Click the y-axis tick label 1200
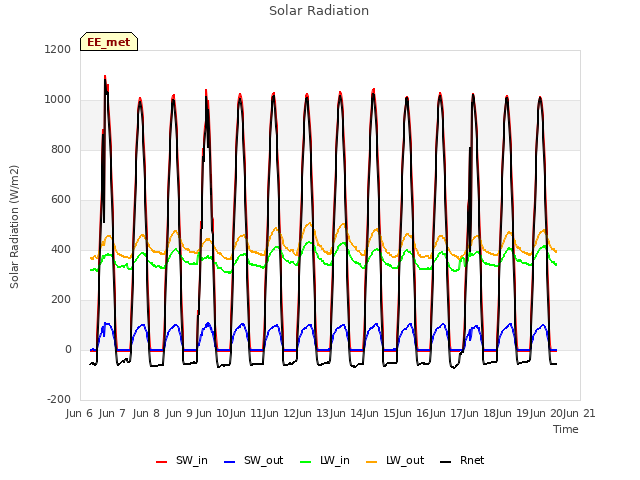This screenshot has height=480, width=640. (58, 49)
